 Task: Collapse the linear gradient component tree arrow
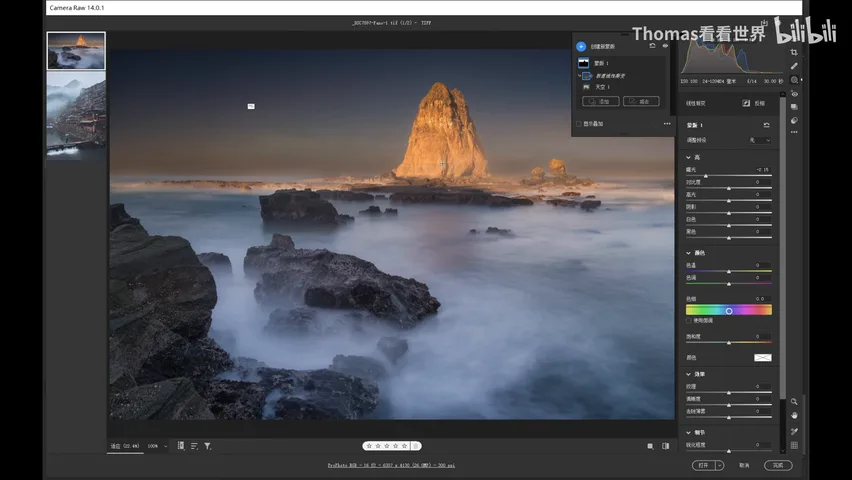click(x=580, y=76)
